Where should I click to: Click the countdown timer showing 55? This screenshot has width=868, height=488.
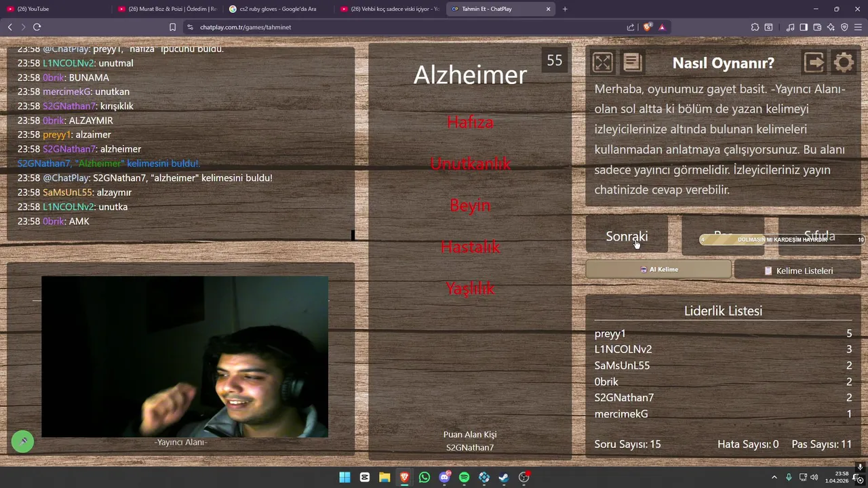[x=555, y=60]
